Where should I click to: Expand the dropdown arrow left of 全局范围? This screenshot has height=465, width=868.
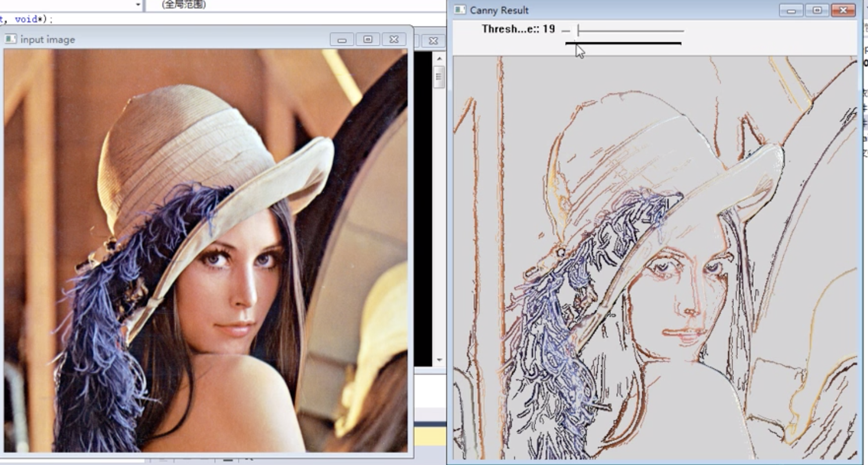[x=138, y=5]
